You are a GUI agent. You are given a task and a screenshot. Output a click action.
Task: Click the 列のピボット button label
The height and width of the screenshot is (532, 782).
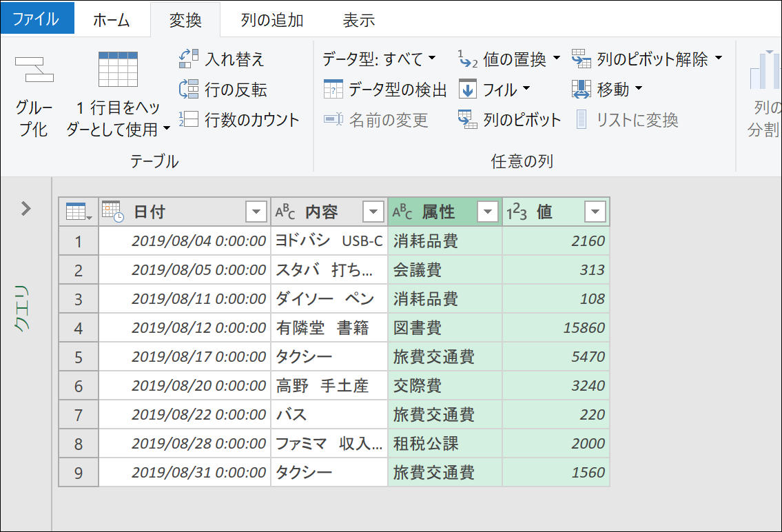tap(522, 120)
